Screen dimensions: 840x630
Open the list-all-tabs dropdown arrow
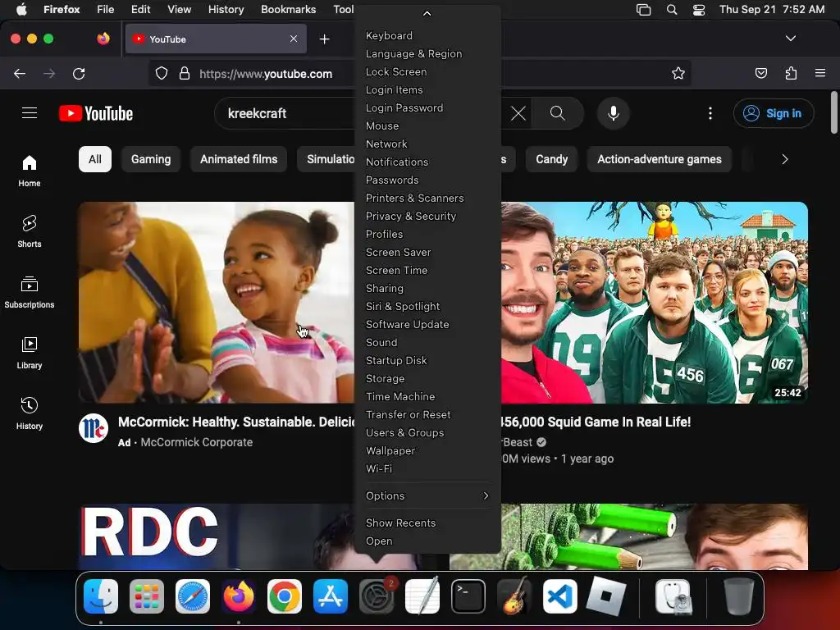click(x=791, y=39)
